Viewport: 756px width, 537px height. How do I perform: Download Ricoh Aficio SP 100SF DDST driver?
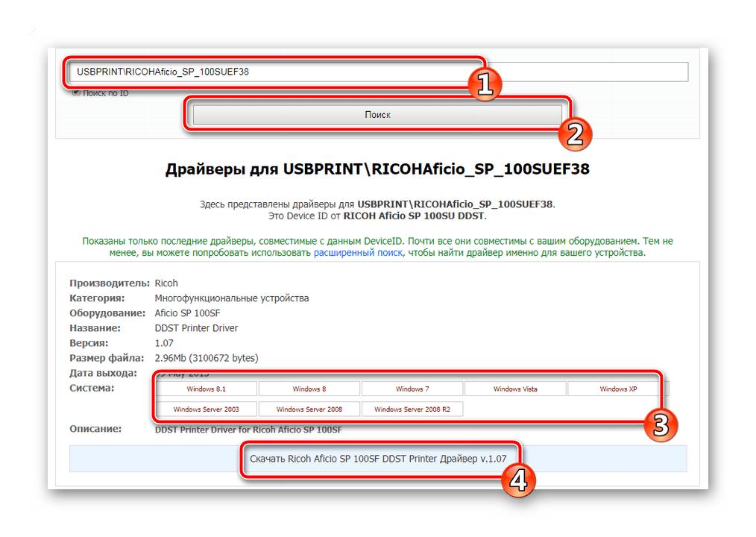point(377,459)
